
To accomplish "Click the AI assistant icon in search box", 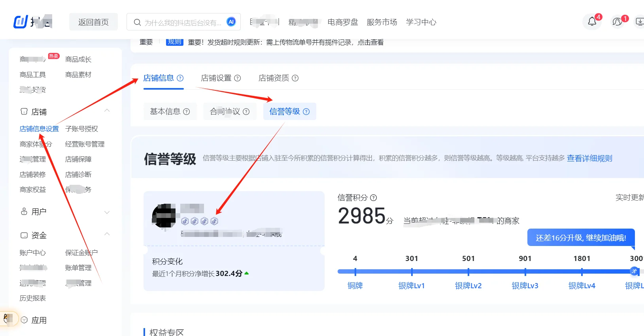I will pyautogui.click(x=231, y=22).
